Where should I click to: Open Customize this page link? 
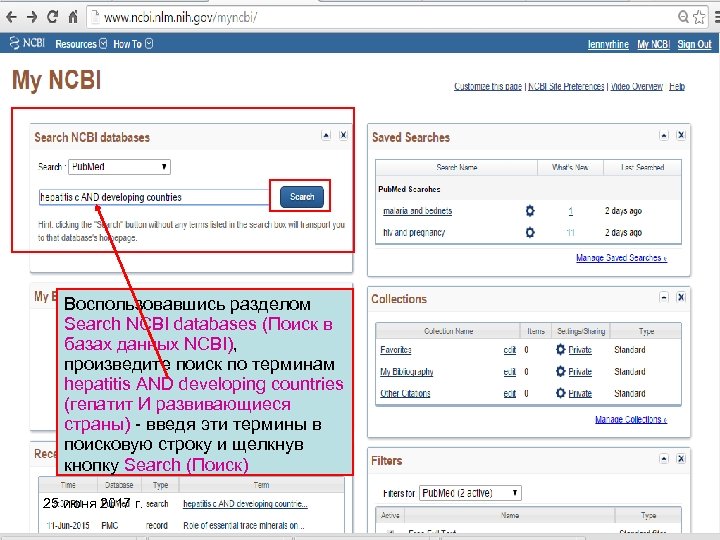coord(488,86)
